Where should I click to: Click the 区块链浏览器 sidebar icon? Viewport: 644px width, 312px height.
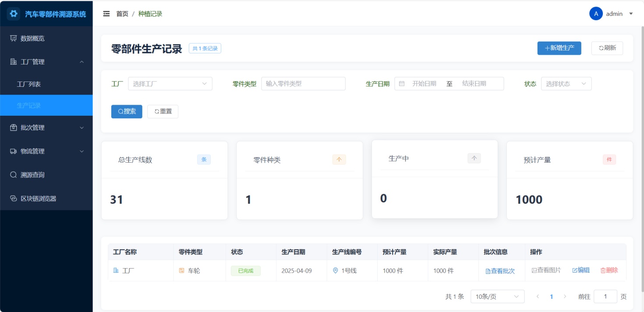[13, 199]
